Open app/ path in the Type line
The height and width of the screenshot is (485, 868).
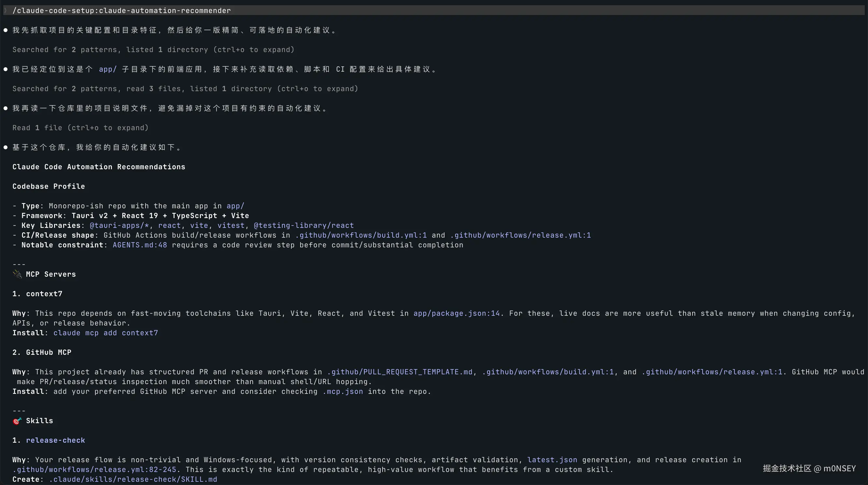(235, 206)
